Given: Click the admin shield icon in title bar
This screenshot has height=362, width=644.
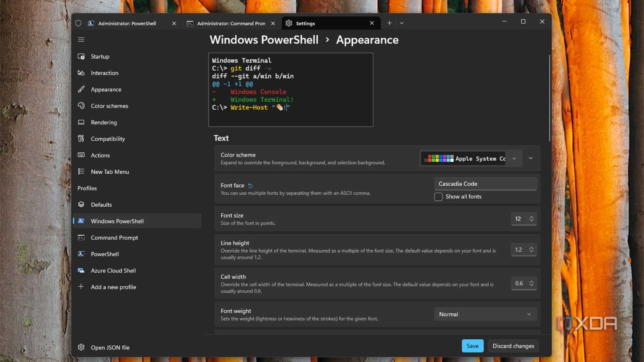Looking at the screenshot, I should [78, 23].
